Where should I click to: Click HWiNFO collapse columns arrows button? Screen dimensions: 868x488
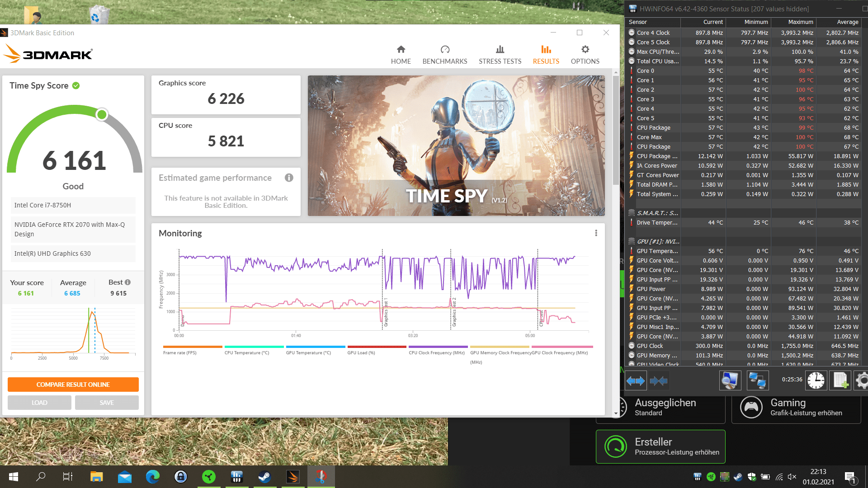click(x=658, y=381)
